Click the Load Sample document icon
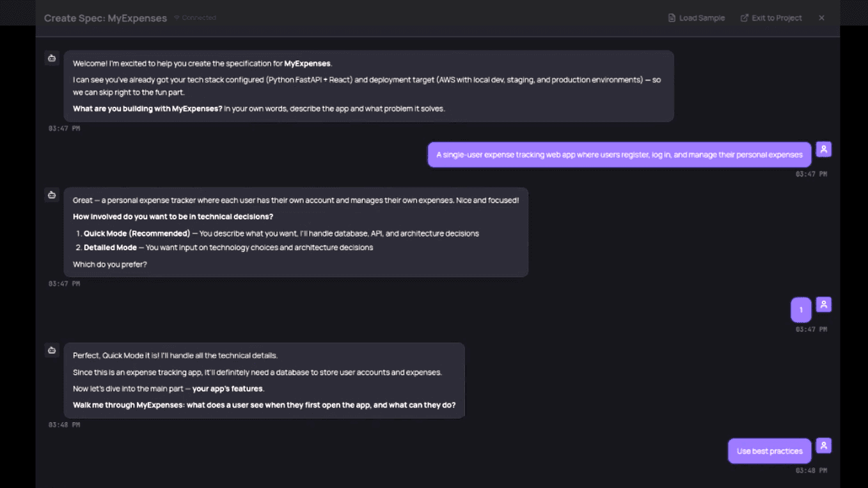Viewport: 868px width, 488px height. click(x=672, y=18)
